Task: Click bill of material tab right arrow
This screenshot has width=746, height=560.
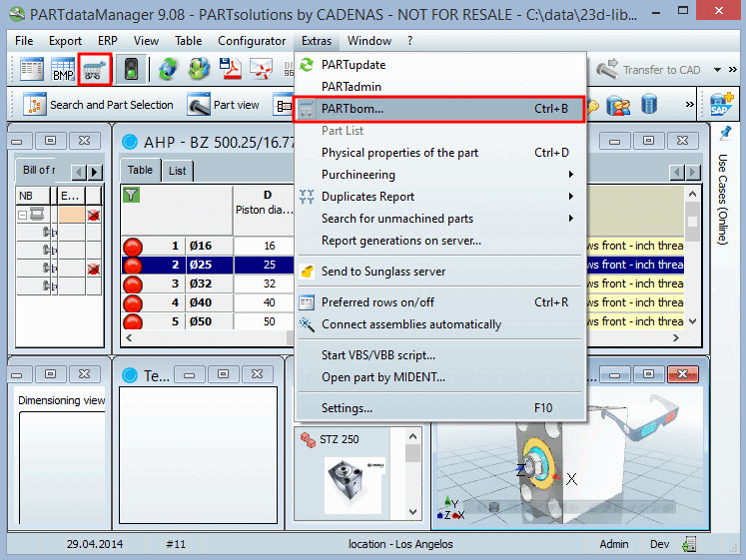Action: (x=95, y=172)
